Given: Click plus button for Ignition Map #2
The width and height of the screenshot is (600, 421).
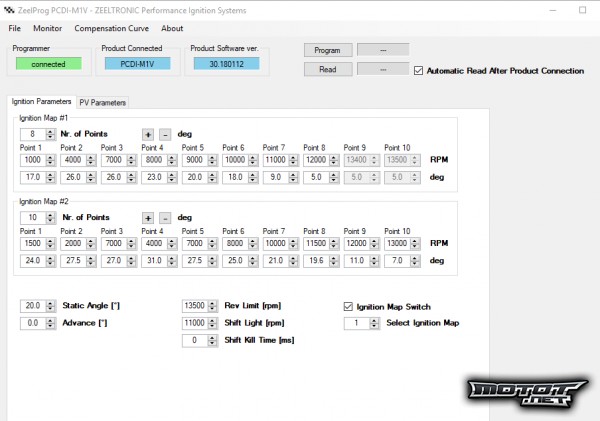Looking at the screenshot, I should (x=147, y=218).
